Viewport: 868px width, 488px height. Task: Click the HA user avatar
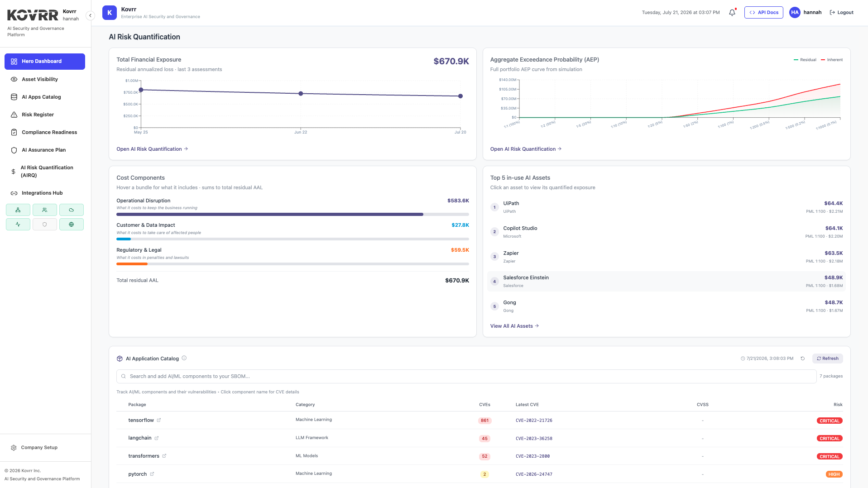(795, 12)
